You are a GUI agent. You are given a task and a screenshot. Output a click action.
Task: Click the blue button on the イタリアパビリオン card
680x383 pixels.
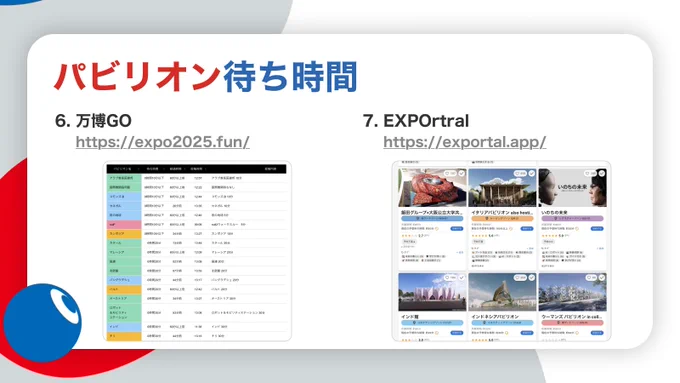coord(526,229)
